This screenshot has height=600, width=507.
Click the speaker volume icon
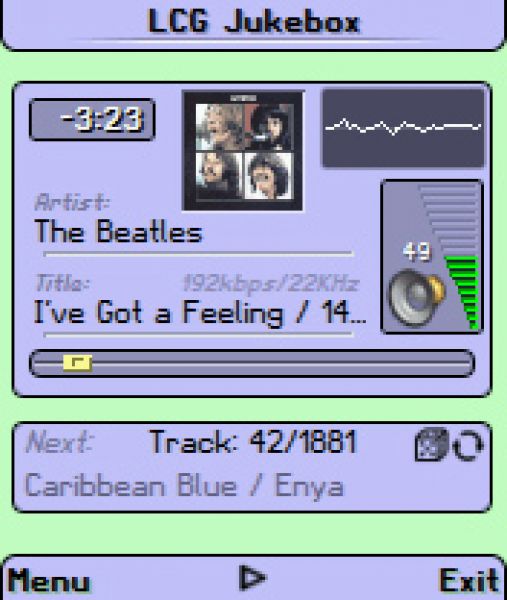tap(417, 297)
